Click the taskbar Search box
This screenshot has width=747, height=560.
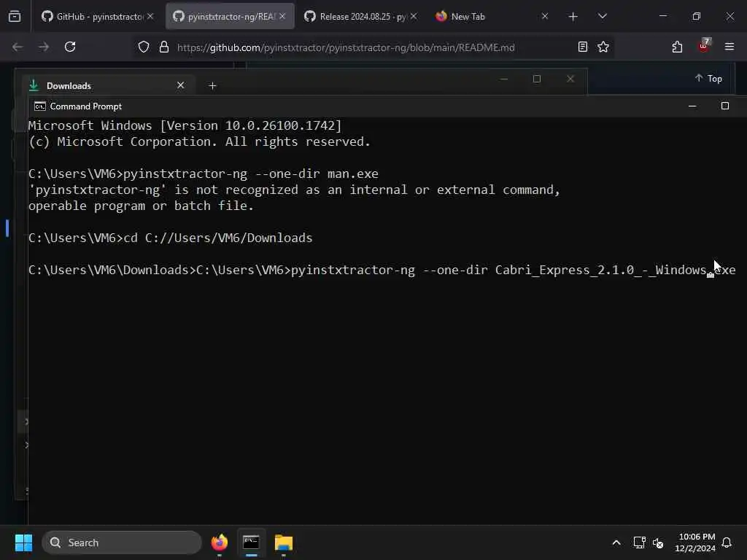122,542
